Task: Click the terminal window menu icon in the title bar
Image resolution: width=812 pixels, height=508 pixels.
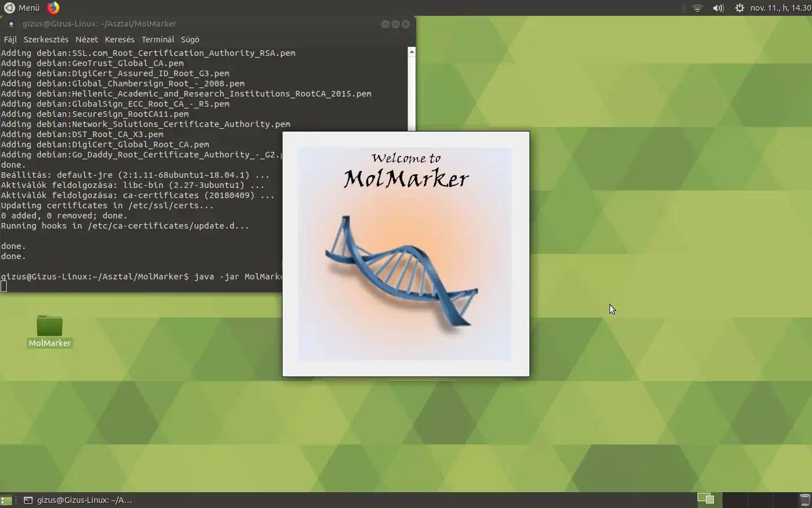Action: pyautogui.click(x=11, y=24)
